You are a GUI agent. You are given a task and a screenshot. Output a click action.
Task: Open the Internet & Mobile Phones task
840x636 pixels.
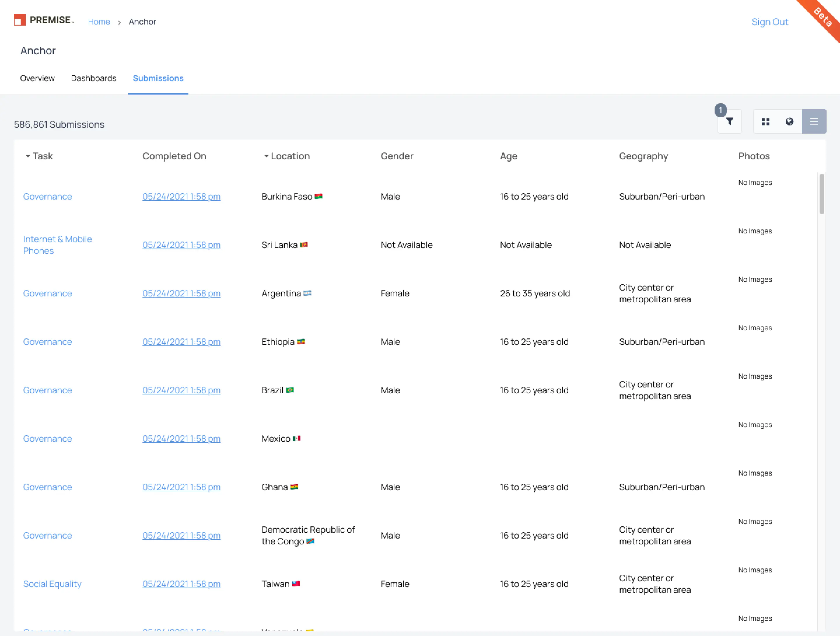click(x=57, y=245)
